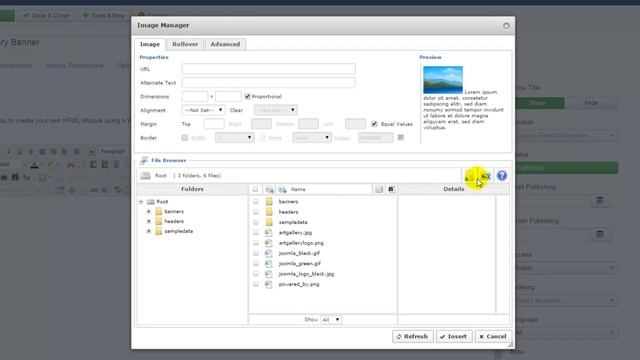Screen dimensions: 640x360
Task: Click the URL input field
Action: (x=269, y=69)
